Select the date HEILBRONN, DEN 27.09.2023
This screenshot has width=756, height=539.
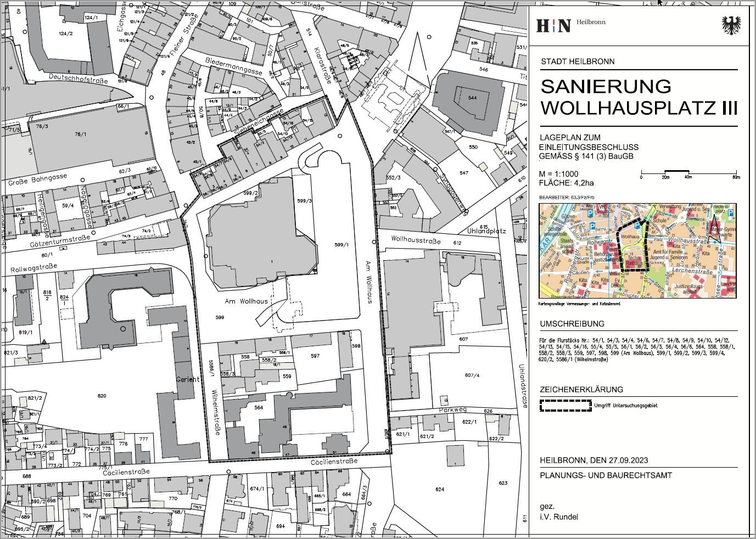(594, 461)
